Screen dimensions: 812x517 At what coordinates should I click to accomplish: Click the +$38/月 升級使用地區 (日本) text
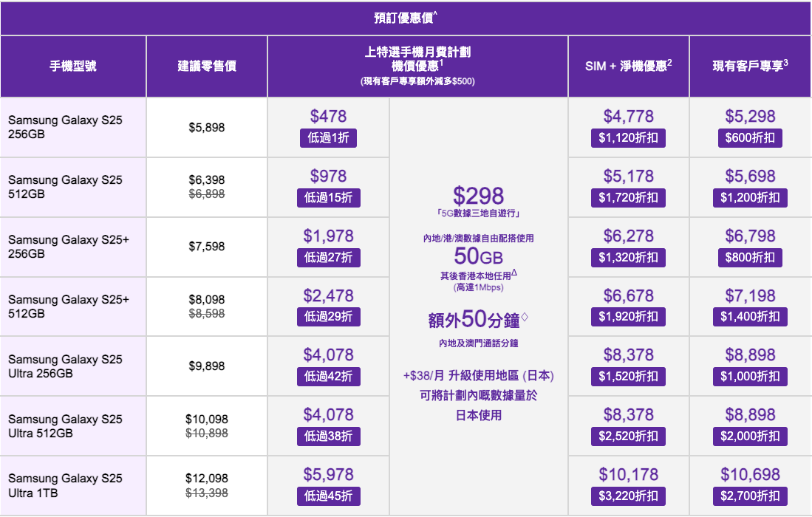point(479,376)
